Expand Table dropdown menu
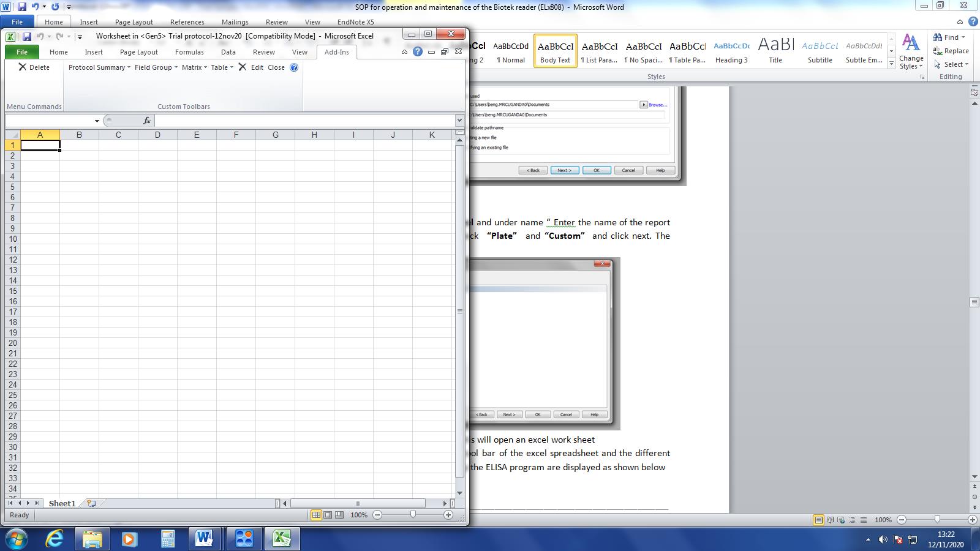Image resolution: width=980 pixels, height=551 pixels. [x=222, y=67]
